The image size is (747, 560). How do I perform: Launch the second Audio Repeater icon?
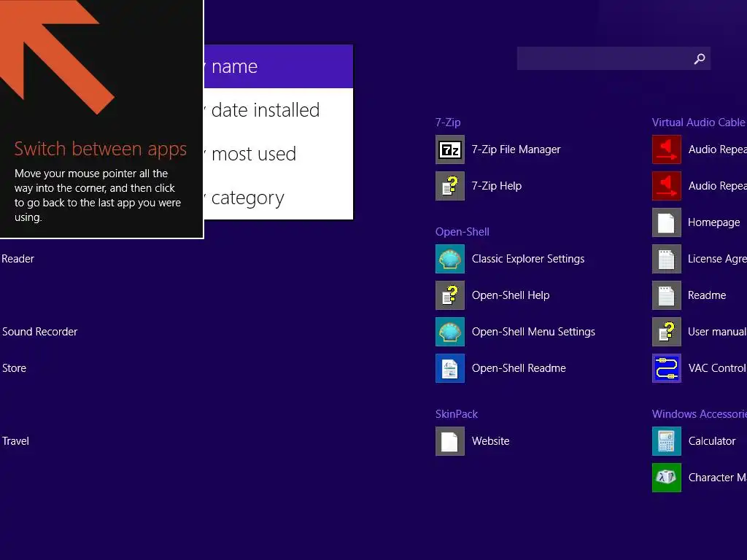(x=667, y=186)
